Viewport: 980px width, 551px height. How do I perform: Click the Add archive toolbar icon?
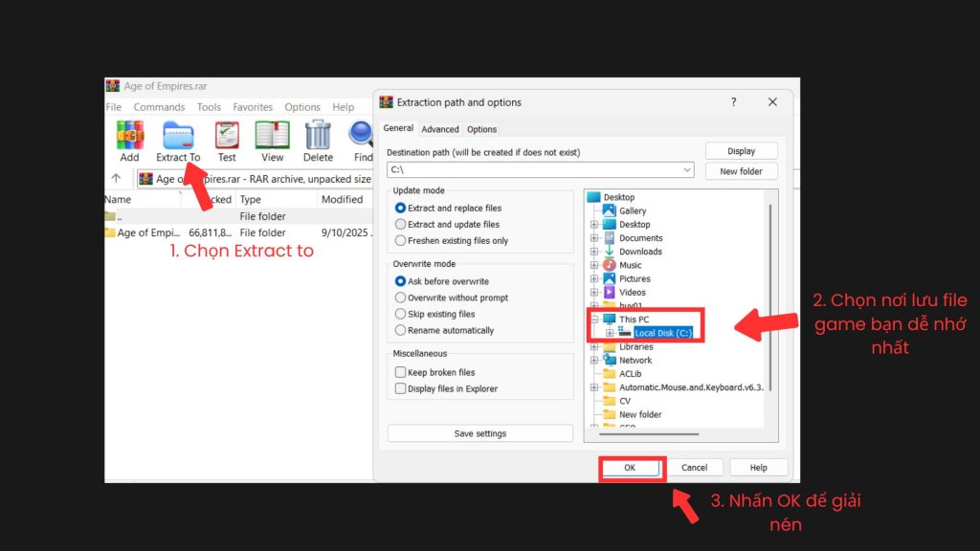(129, 136)
